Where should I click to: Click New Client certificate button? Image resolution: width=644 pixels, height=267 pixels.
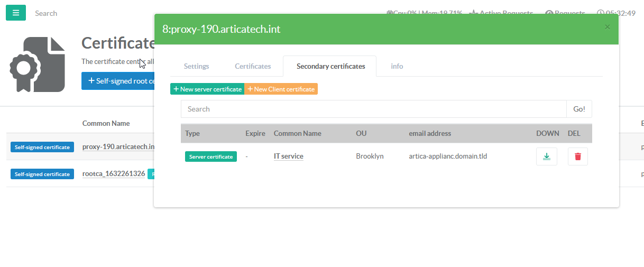coord(281,89)
